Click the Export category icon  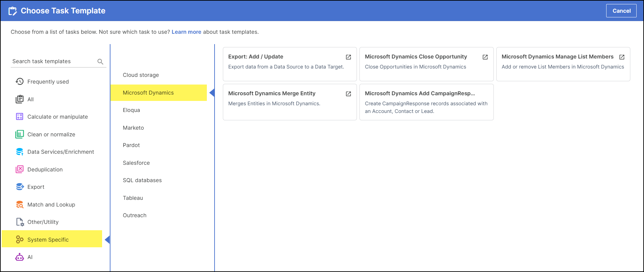click(x=20, y=187)
